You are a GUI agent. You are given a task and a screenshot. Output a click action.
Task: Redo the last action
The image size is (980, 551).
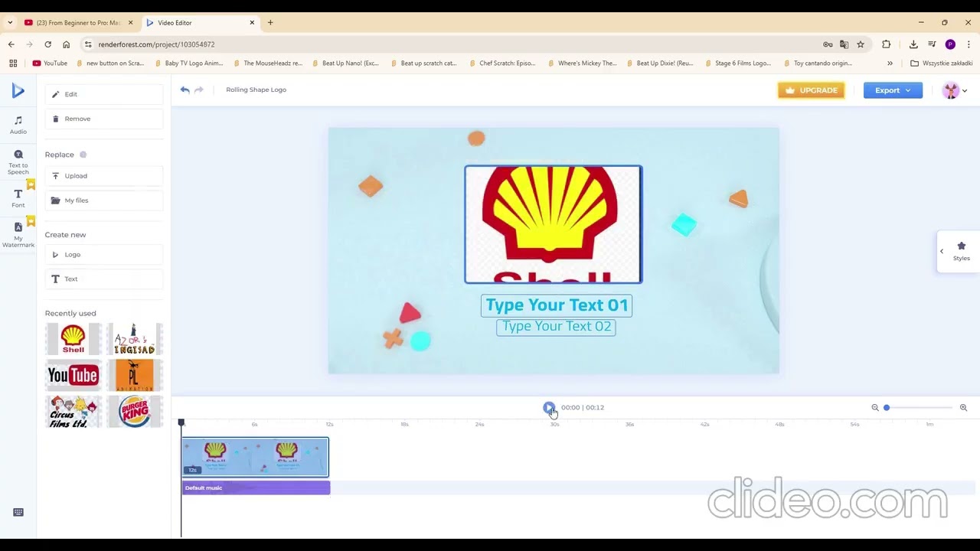199,90
